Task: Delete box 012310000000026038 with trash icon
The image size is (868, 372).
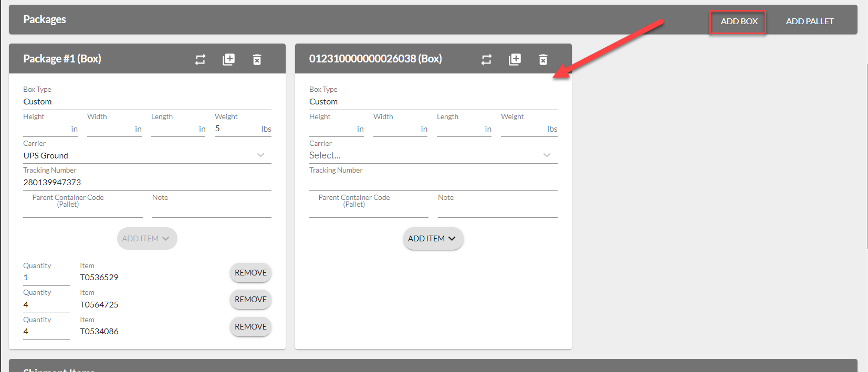Action: click(x=543, y=59)
